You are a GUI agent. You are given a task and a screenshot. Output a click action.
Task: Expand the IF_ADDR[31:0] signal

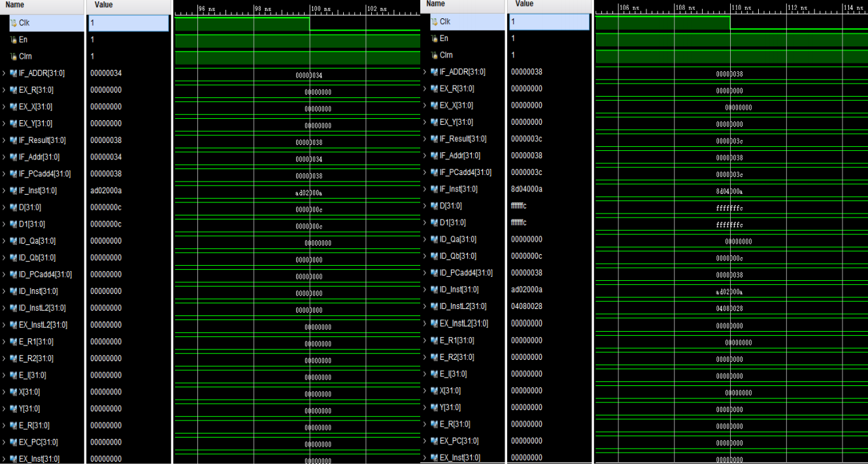pyautogui.click(x=3, y=72)
